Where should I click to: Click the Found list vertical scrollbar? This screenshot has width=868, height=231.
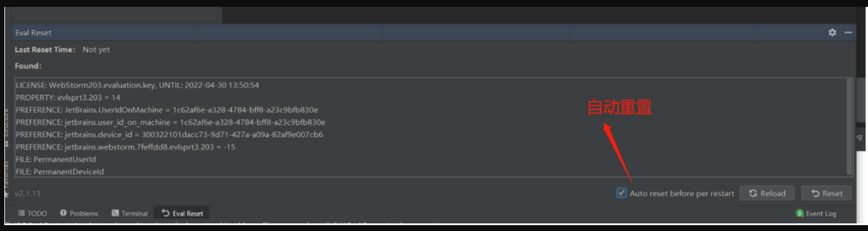[x=849, y=127]
